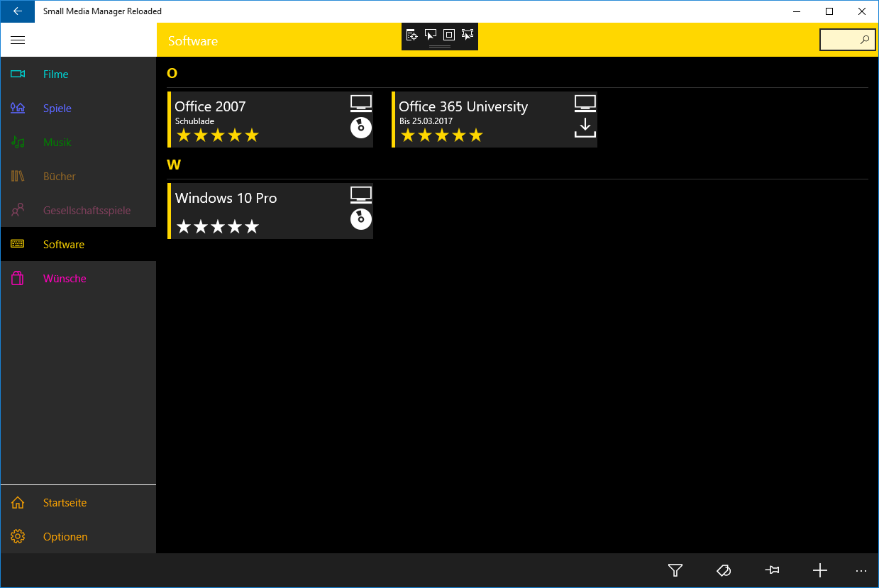Click the Bücher books icon
This screenshot has width=879, height=588.
18,177
